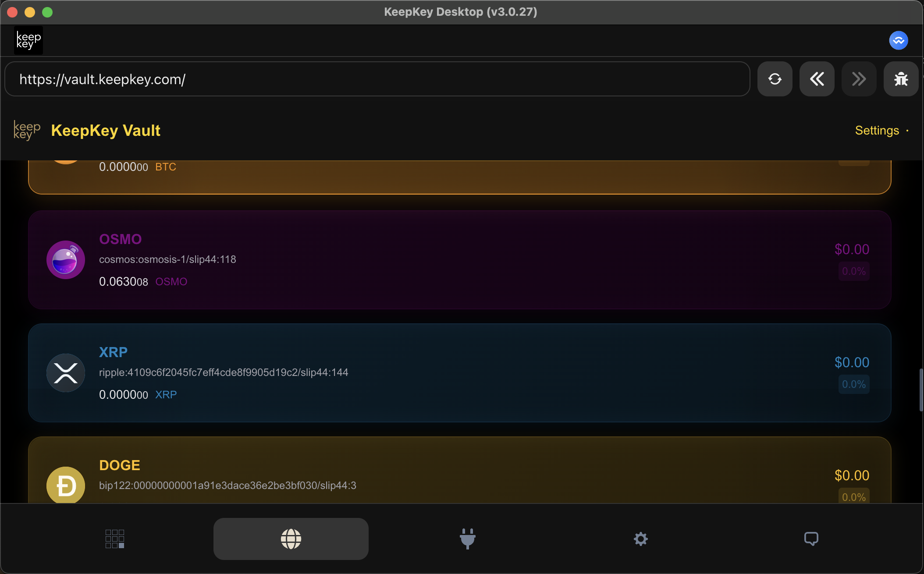Focus the URL address field
Image resolution: width=924 pixels, height=574 pixels.
(377, 79)
